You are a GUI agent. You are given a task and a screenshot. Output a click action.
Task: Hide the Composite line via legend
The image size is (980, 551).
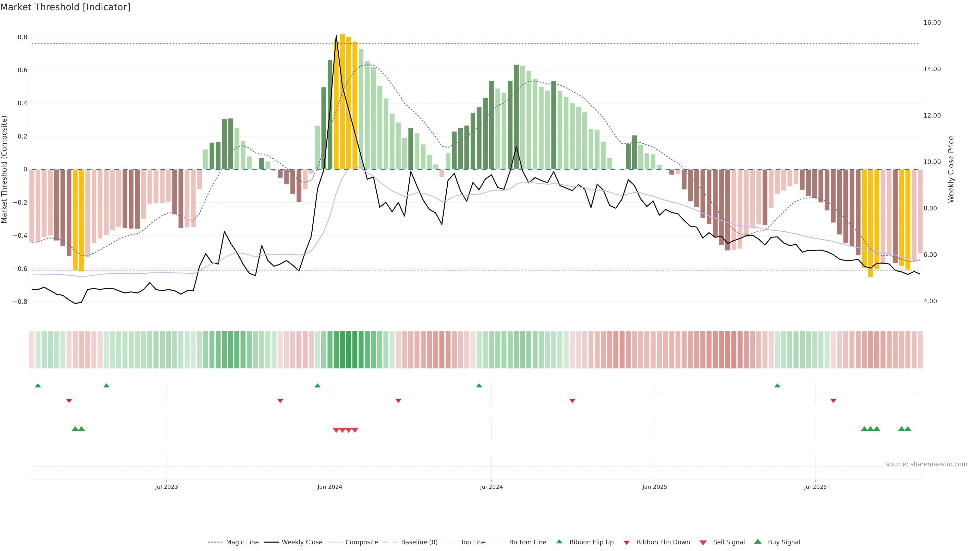coord(361,542)
